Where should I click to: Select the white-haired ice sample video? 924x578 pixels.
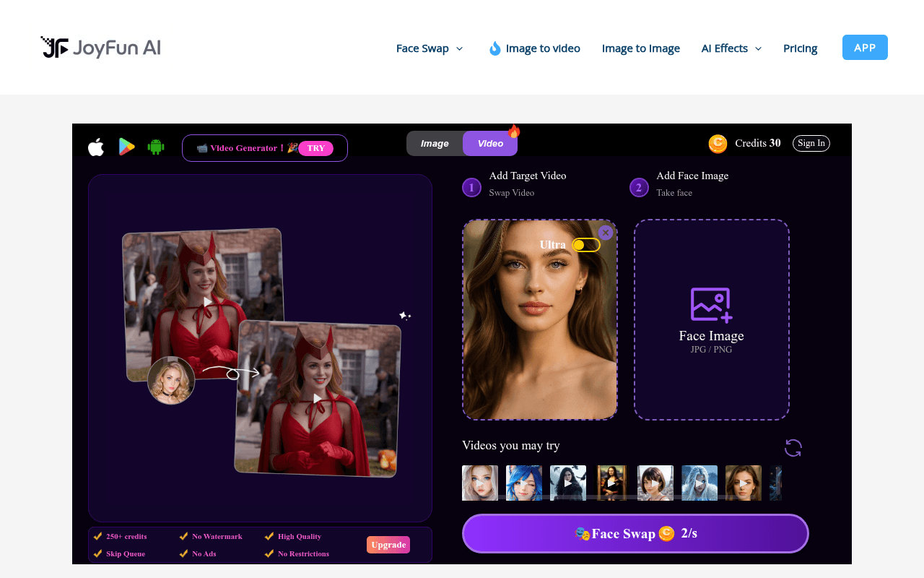699,483
